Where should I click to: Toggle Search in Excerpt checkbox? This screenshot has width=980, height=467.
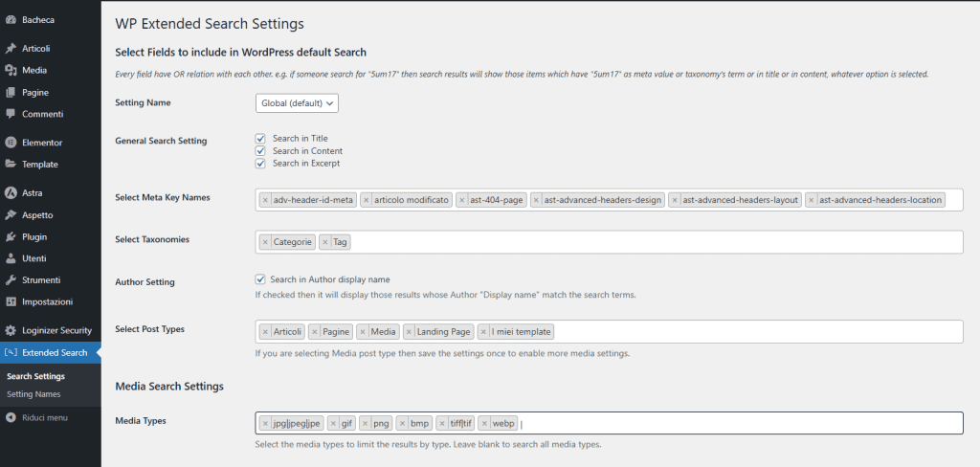(260, 164)
